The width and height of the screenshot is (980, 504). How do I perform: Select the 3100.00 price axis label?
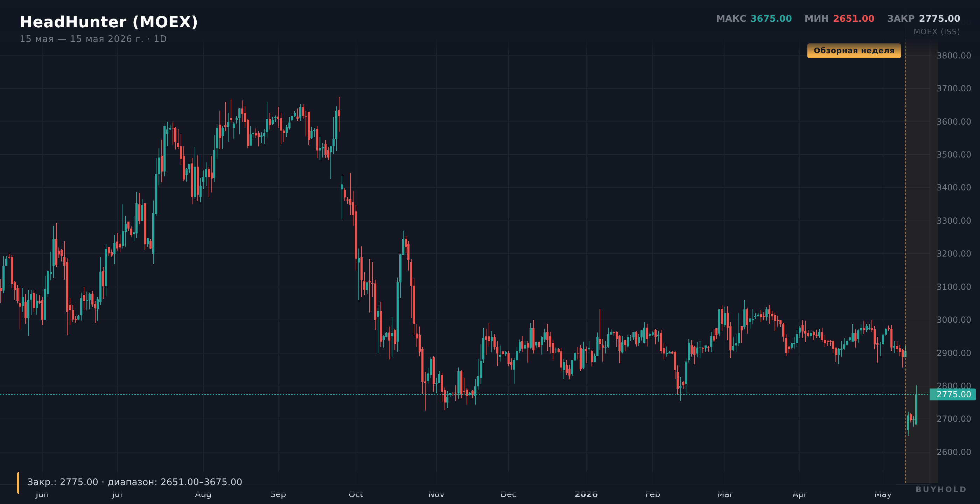point(954,287)
